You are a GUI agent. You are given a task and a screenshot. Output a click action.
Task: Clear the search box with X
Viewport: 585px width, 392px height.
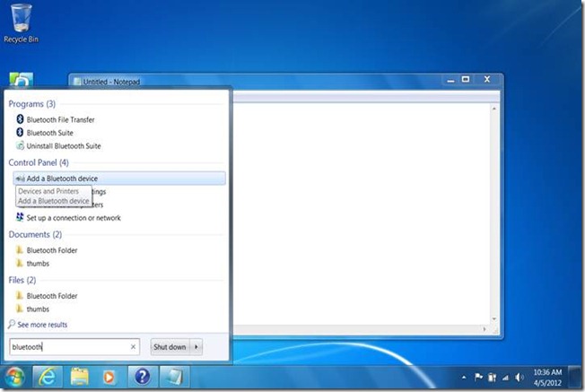[x=134, y=347]
